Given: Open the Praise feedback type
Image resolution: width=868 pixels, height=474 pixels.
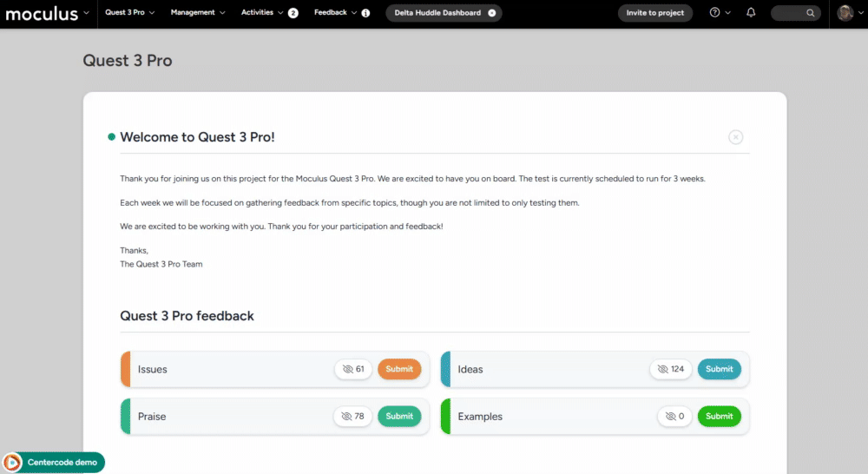Looking at the screenshot, I should click(152, 417).
